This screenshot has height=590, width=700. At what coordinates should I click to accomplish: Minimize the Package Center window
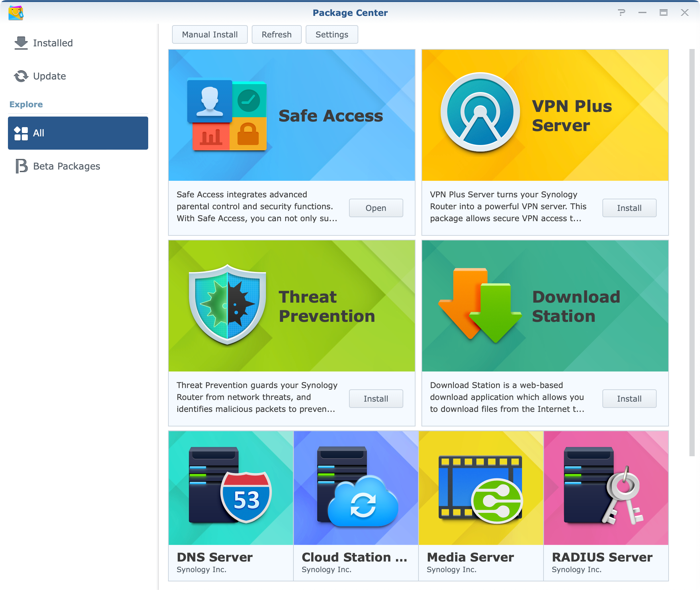(x=642, y=13)
